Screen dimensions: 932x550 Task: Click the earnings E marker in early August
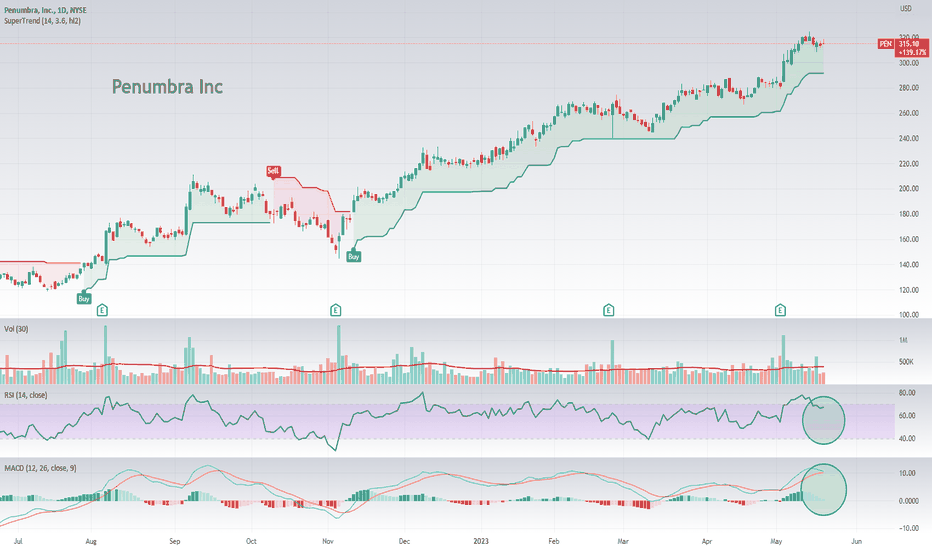(102, 310)
